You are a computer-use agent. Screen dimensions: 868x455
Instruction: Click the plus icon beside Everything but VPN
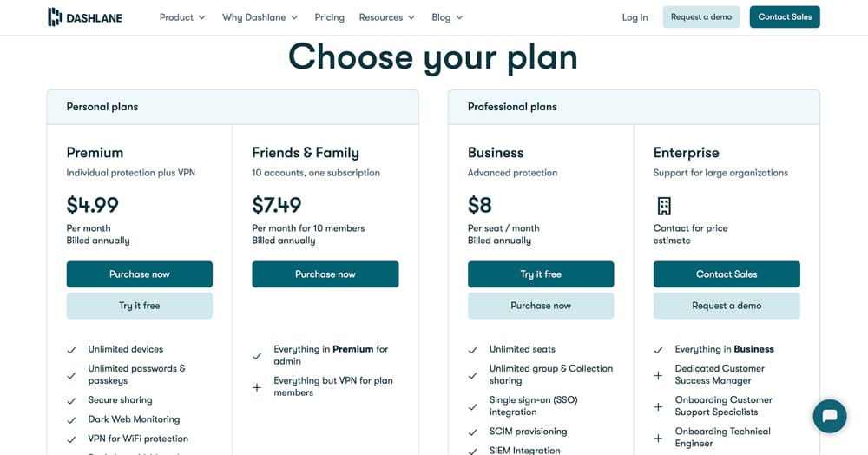[x=257, y=387]
